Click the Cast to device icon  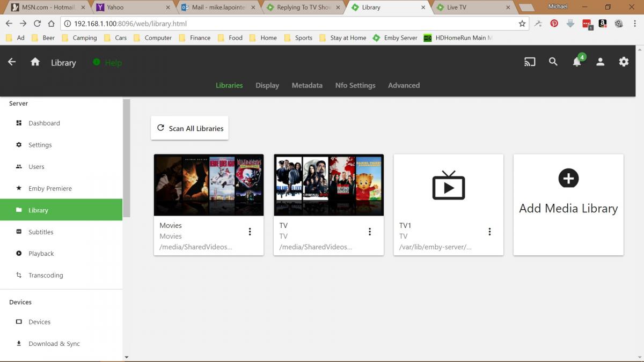[x=530, y=62]
